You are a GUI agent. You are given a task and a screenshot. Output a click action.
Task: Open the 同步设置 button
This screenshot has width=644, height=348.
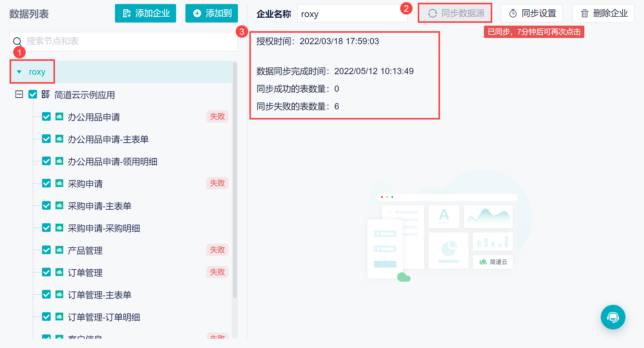(x=532, y=13)
